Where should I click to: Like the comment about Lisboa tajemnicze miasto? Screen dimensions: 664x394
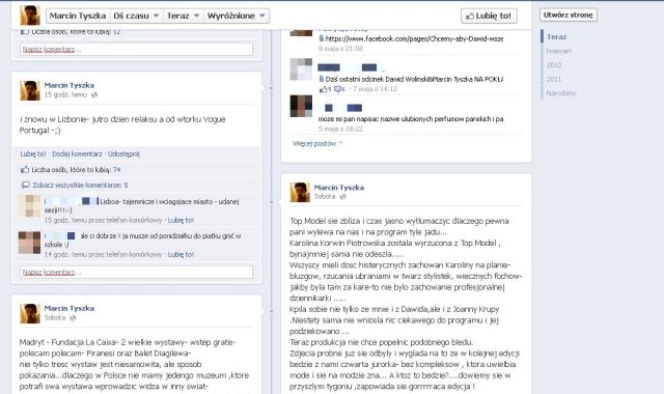click(181, 220)
